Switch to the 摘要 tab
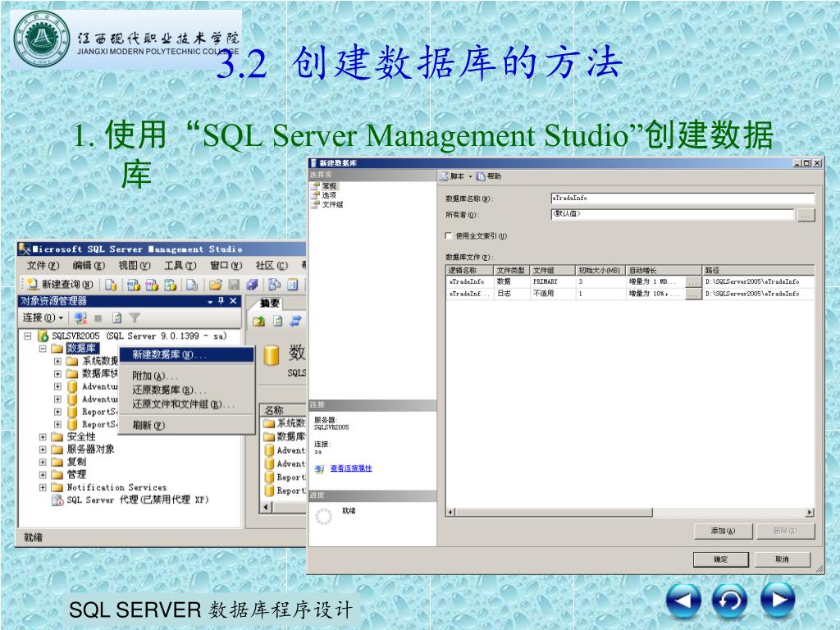Viewport: 840px width, 630px height. (x=269, y=304)
